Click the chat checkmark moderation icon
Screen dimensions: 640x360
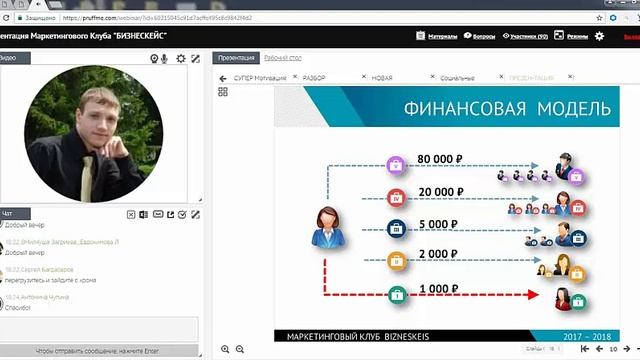182,215
